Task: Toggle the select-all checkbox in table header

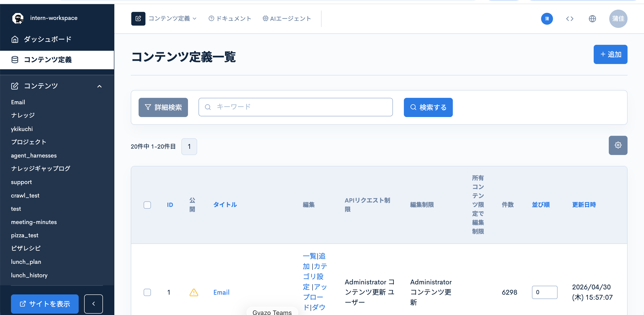Action: pos(147,205)
